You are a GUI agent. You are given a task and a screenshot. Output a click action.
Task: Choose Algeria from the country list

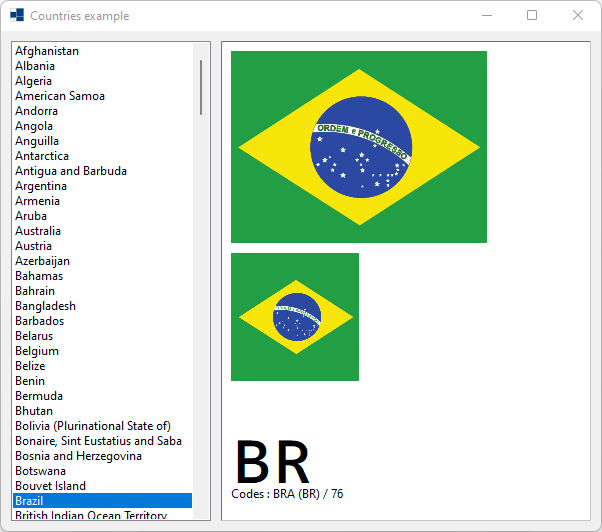click(103, 81)
